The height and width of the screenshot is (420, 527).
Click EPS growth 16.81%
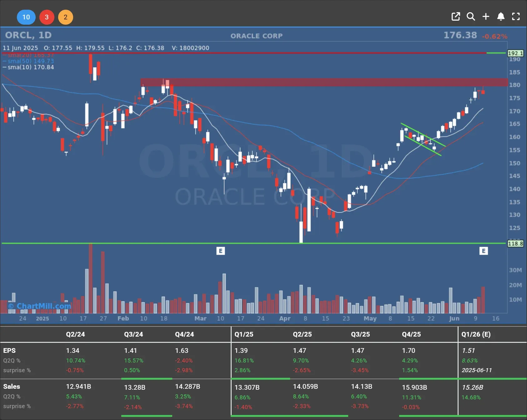coord(244,360)
